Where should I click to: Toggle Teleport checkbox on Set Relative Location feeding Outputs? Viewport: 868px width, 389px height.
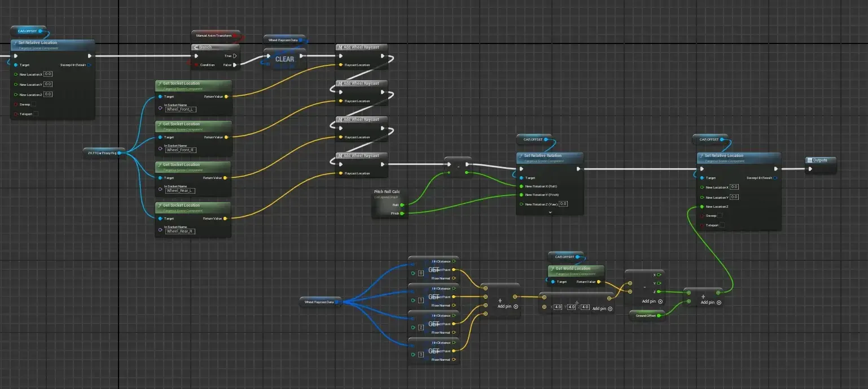pos(722,225)
